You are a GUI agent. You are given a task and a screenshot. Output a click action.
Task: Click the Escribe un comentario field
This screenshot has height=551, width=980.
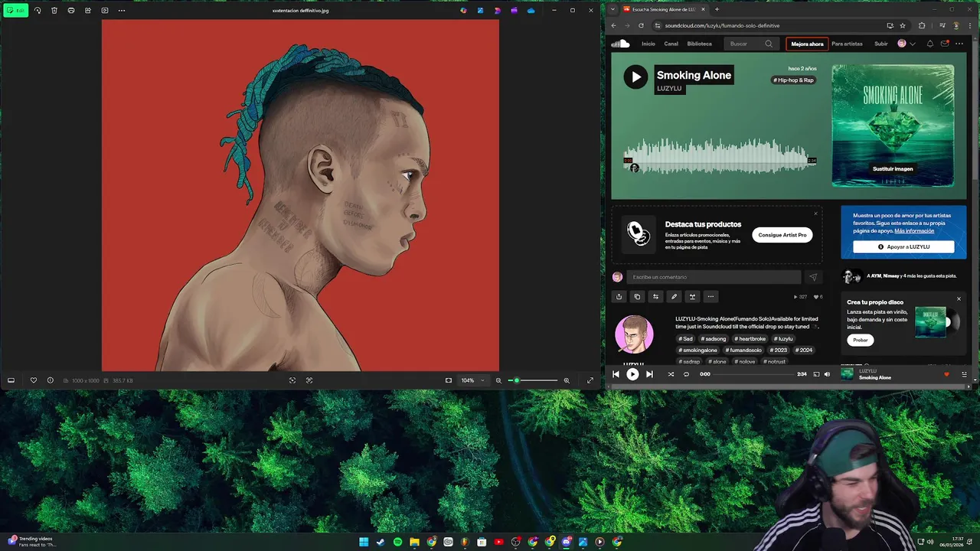(x=714, y=277)
